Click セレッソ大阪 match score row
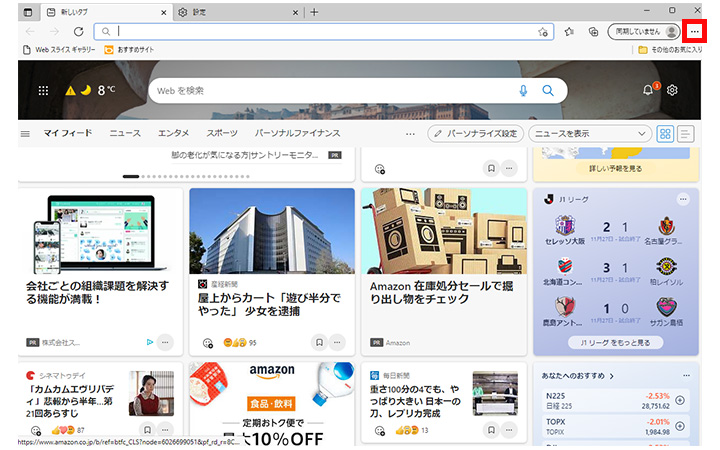Viewport: 720px width, 450px height. [615, 231]
